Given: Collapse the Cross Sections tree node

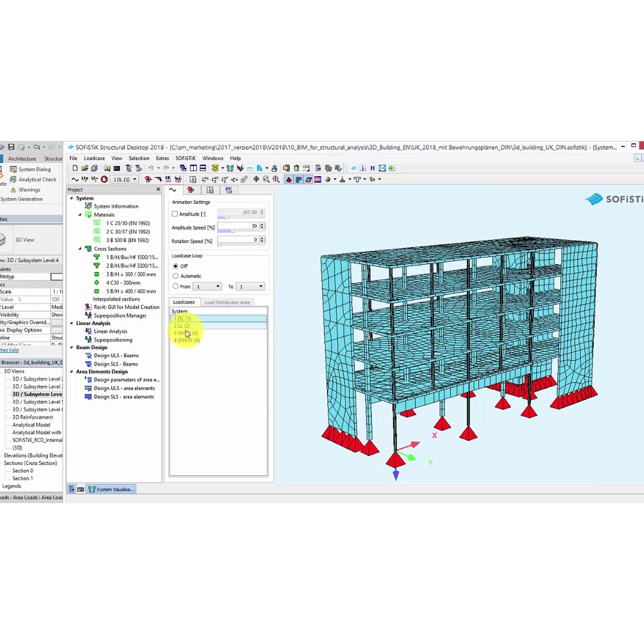Looking at the screenshot, I should [80, 249].
